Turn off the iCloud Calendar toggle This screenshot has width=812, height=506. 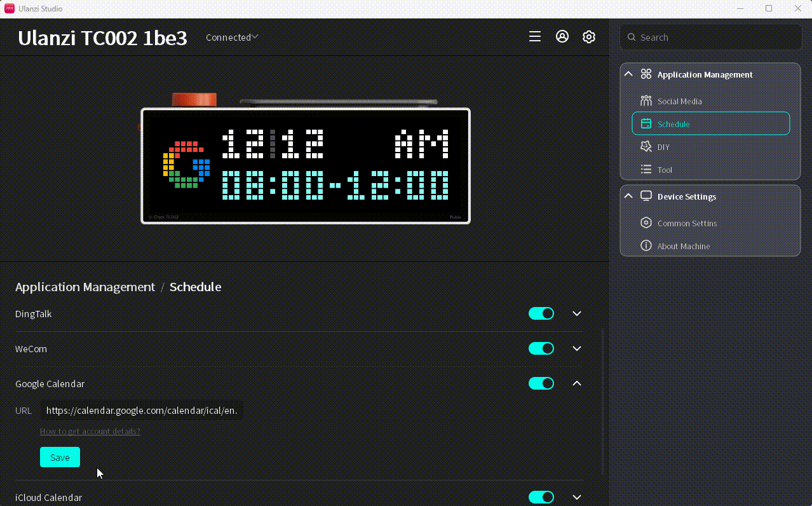click(x=541, y=497)
